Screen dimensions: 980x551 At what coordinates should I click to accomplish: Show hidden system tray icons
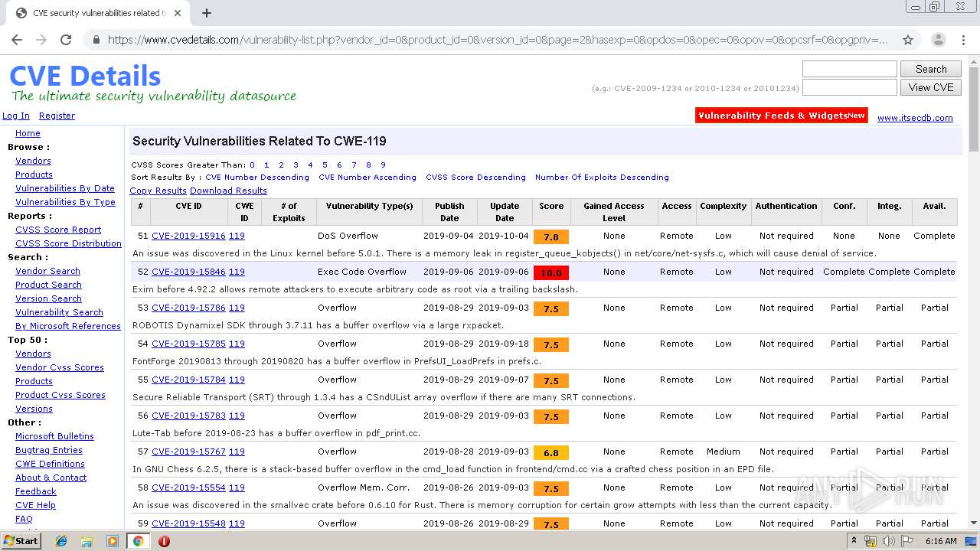click(855, 541)
